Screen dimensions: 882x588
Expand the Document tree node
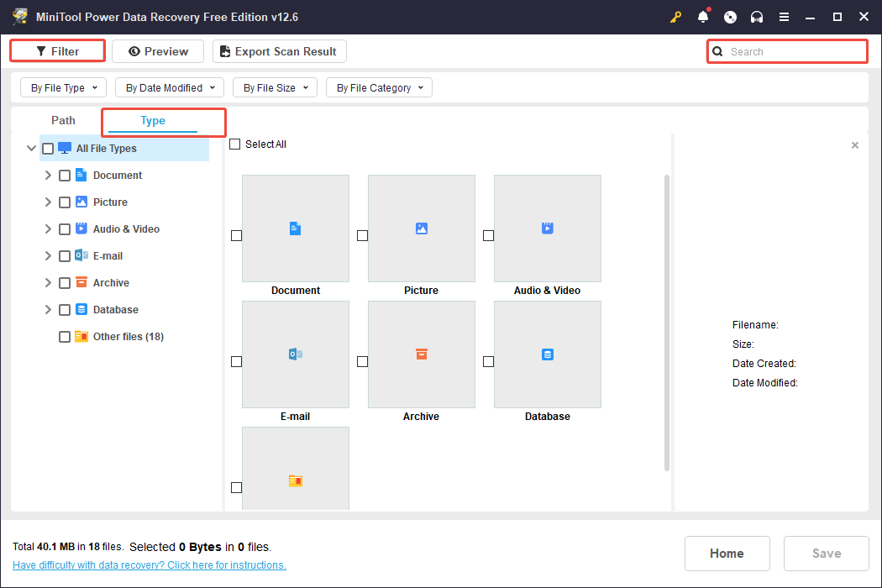[x=48, y=175]
